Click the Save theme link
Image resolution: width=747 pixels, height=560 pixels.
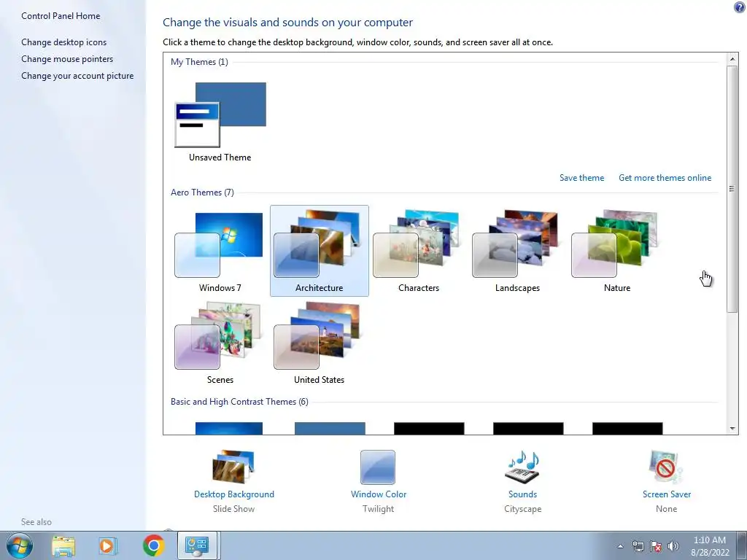point(581,178)
